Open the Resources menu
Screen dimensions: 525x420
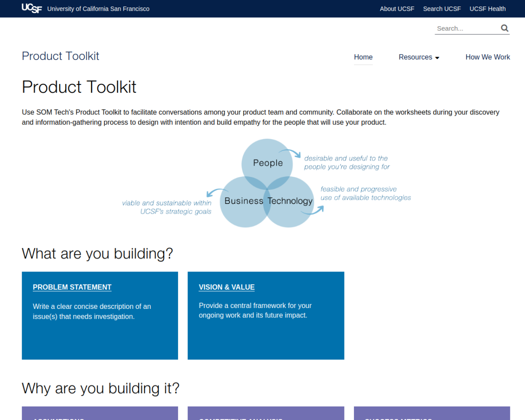[x=415, y=57]
